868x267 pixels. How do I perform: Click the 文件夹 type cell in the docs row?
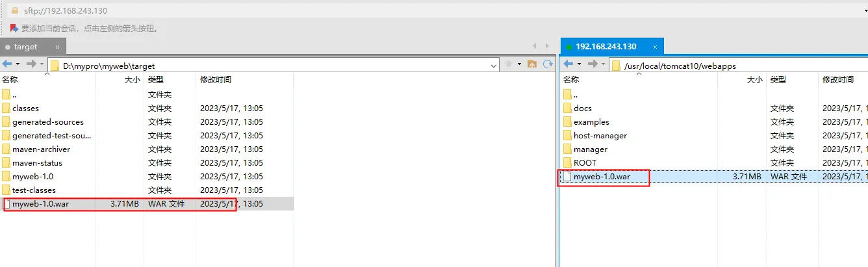tap(782, 108)
